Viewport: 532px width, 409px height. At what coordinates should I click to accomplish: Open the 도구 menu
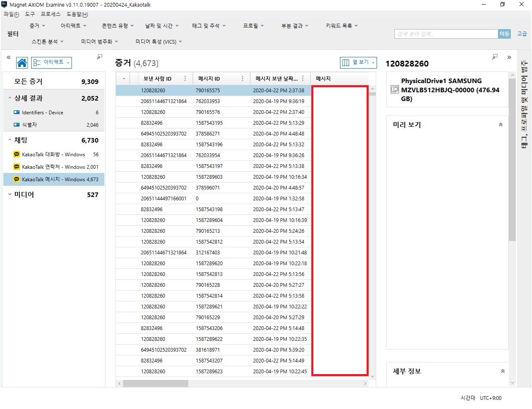tap(30, 14)
